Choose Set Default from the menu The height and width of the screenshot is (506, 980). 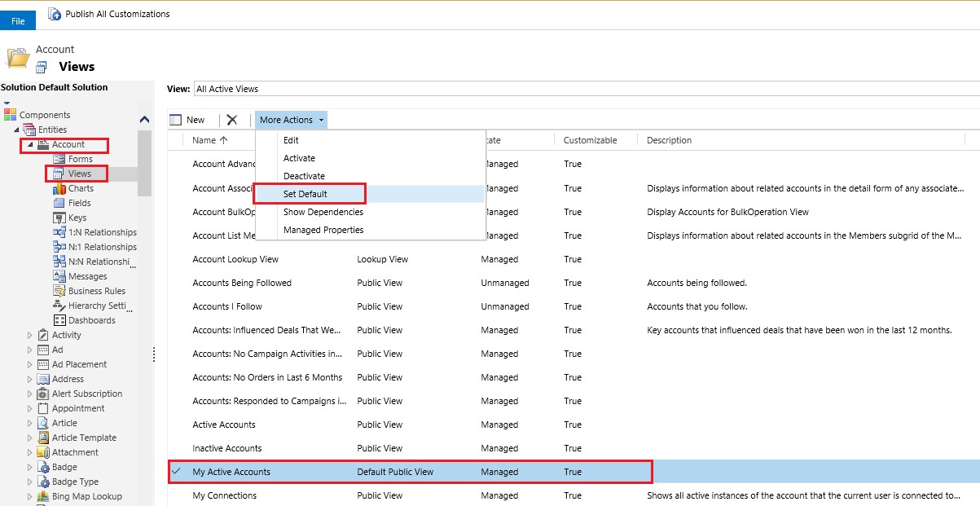(x=305, y=194)
